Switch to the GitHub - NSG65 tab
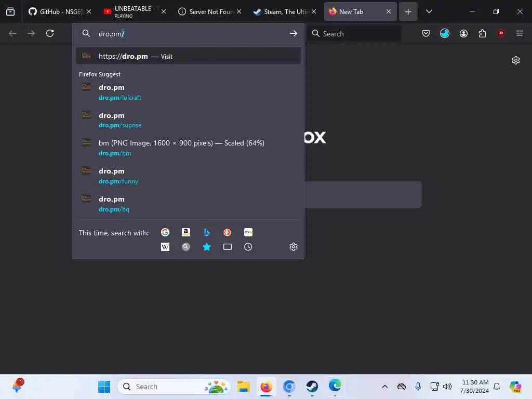The image size is (532, 399). (56, 11)
